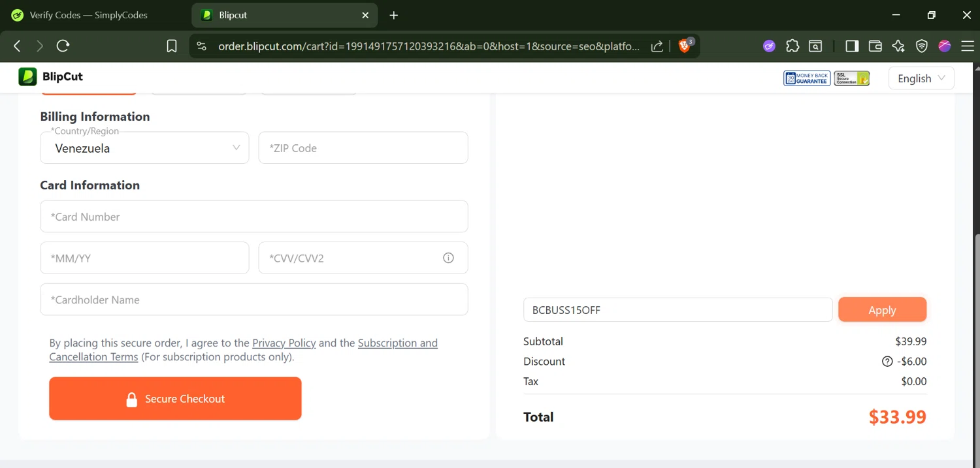Image resolution: width=980 pixels, height=468 pixels.
Task: Open Brave Shields lion icon
Action: pyautogui.click(x=685, y=45)
